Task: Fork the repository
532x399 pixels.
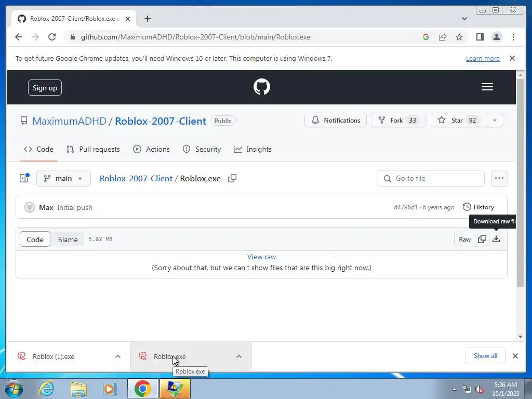Action: (x=398, y=121)
